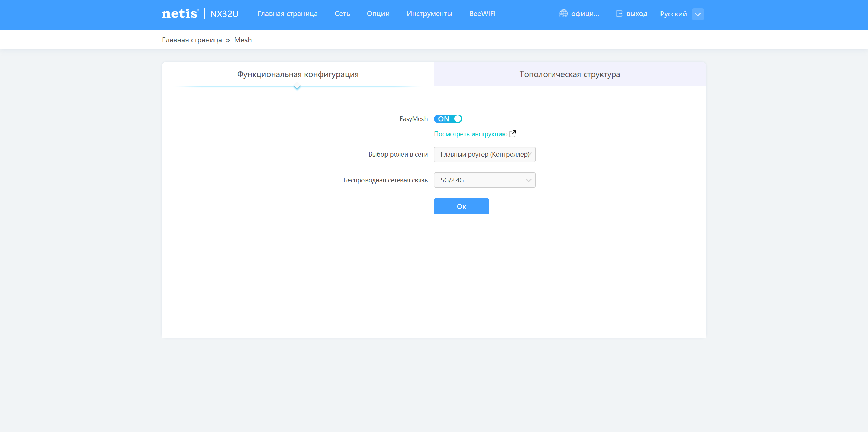Open the network role selection dropdown
The width and height of the screenshot is (868, 432).
coord(485,154)
